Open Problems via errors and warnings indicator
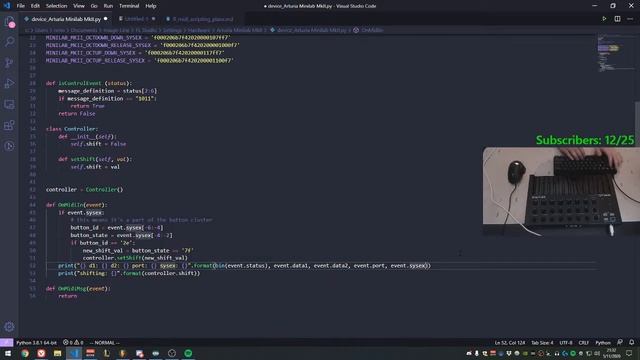Viewport: 640px width, 360px height. click(x=73, y=342)
